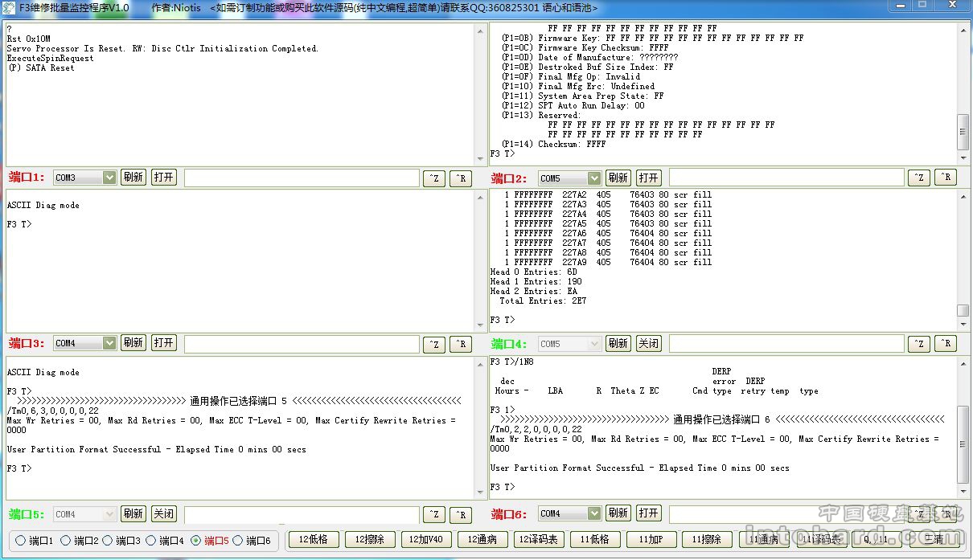Click the port 2 terminal output scrollbar
Viewport: 973px width, 560px height.
963,88
